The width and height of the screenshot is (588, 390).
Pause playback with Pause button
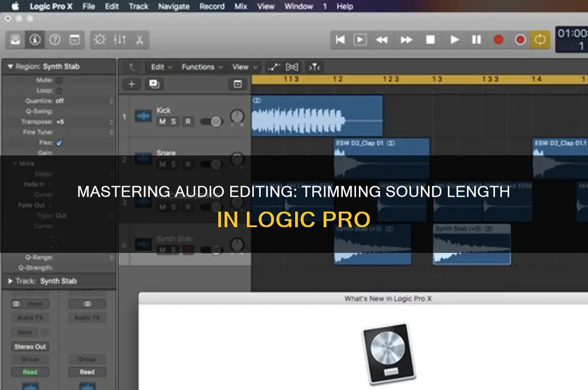(x=476, y=40)
